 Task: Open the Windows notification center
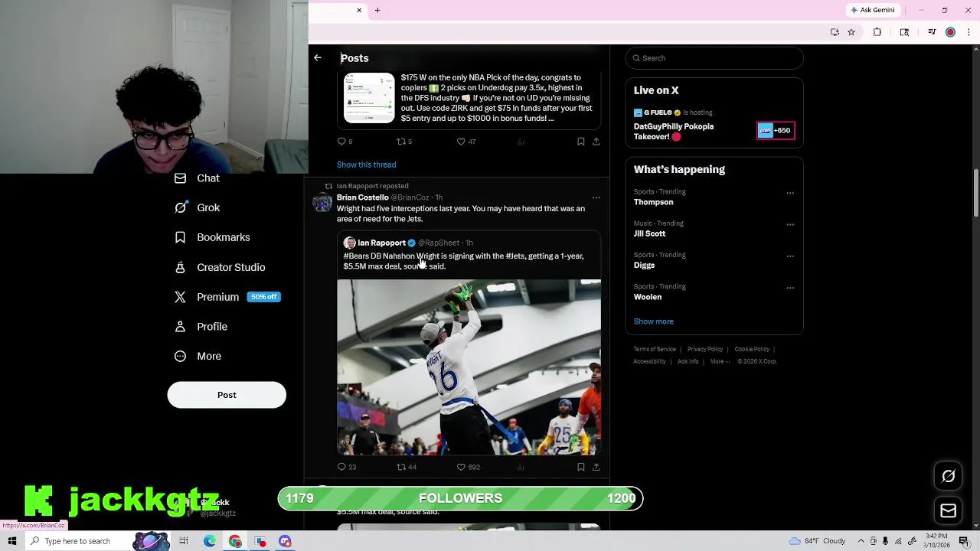pyautogui.click(x=964, y=541)
